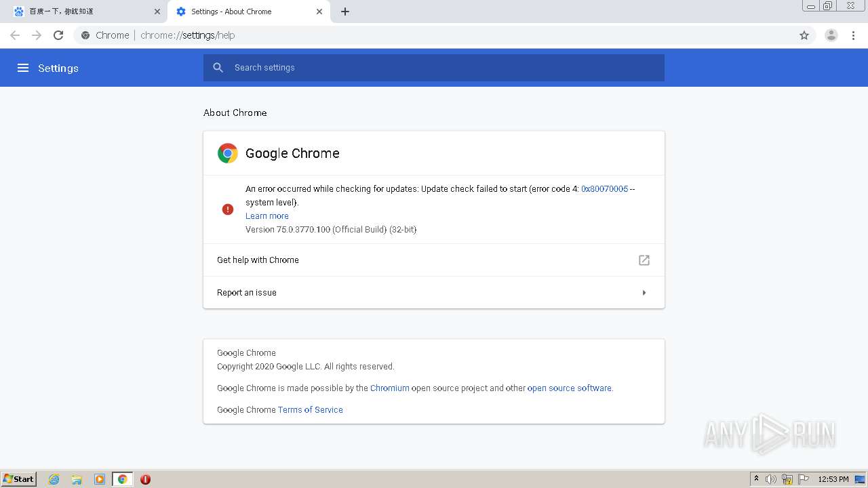The height and width of the screenshot is (488, 868).
Task: Click the red update error icon
Action: (x=228, y=209)
